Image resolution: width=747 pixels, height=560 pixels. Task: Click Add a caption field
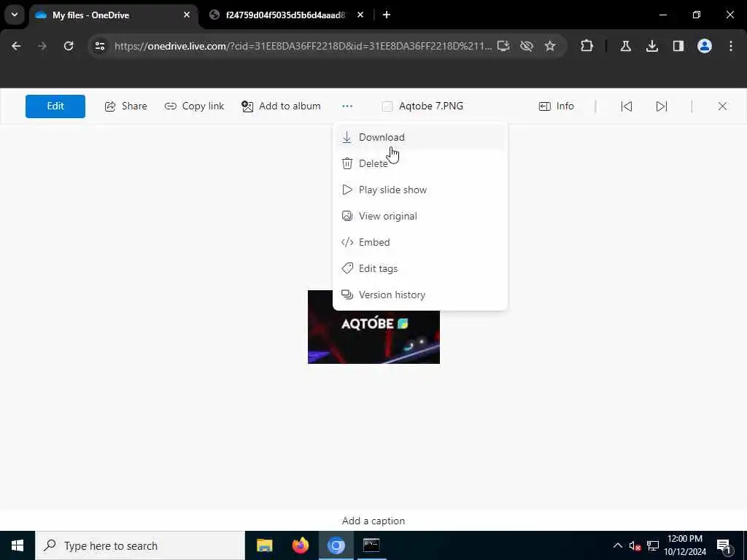(x=373, y=521)
